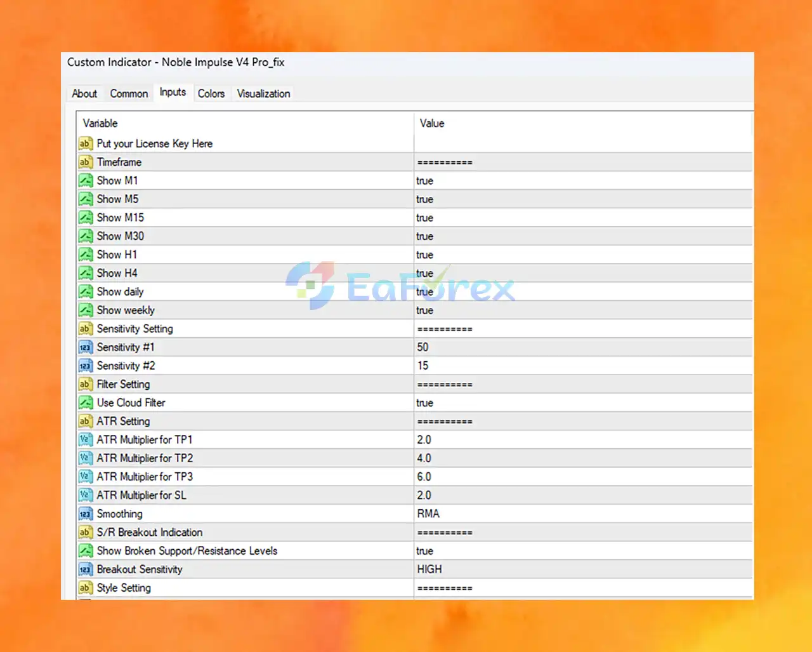Edit ATR Multiplier for TP2 value 4.0
The image size is (812, 652).
click(583, 458)
